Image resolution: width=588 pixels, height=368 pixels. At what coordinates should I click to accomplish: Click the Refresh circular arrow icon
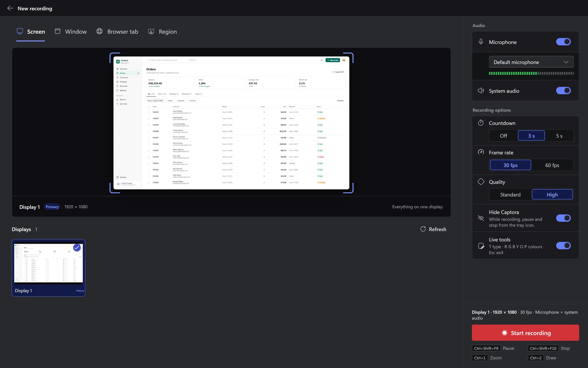(423, 229)
